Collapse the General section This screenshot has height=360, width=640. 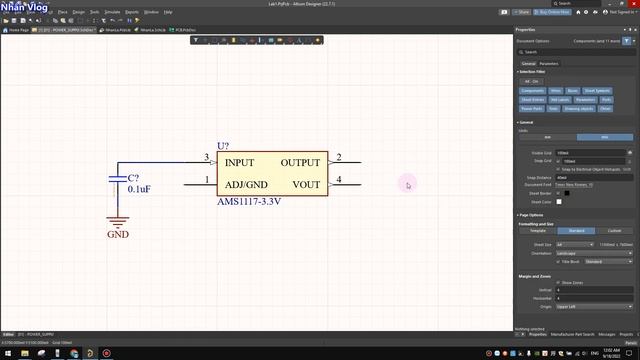pos(518,122)
